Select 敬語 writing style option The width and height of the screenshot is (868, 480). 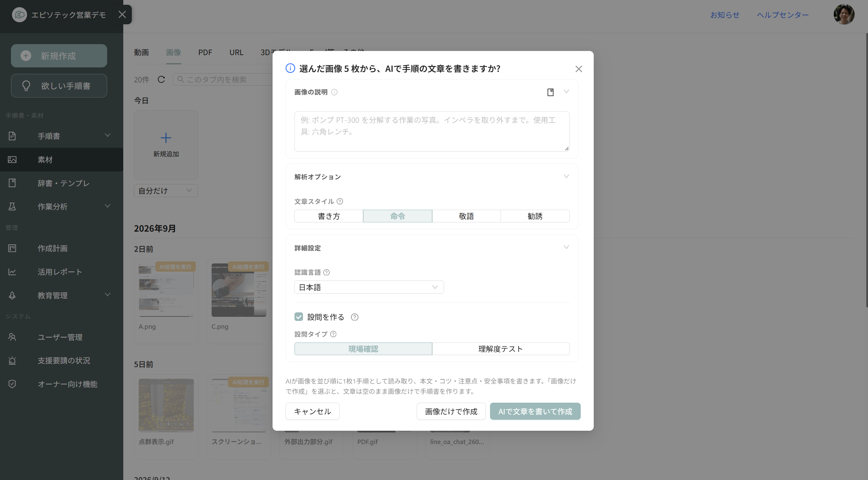pyautogui.click(x=466, y=216)
